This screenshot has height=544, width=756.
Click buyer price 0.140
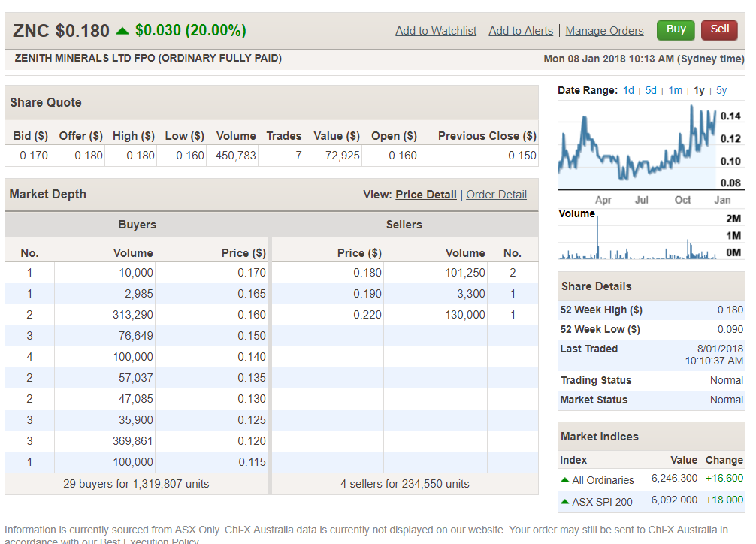coord(252,357)
